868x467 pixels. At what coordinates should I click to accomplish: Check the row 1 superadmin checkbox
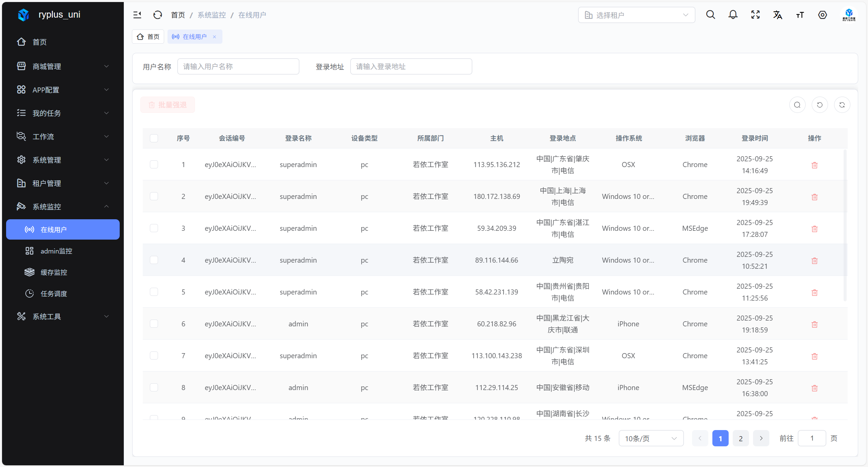coord(154,164)
